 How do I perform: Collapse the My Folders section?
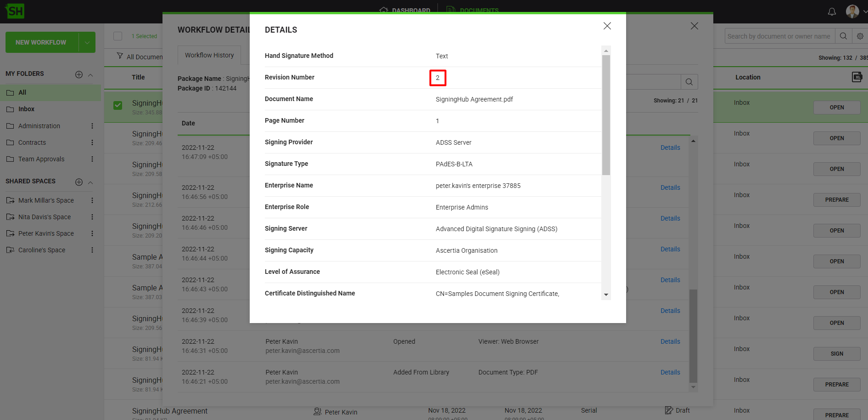pos(90,74)
